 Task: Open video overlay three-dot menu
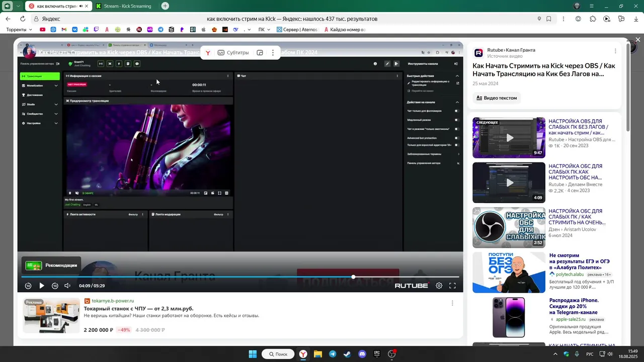(273, 53)
